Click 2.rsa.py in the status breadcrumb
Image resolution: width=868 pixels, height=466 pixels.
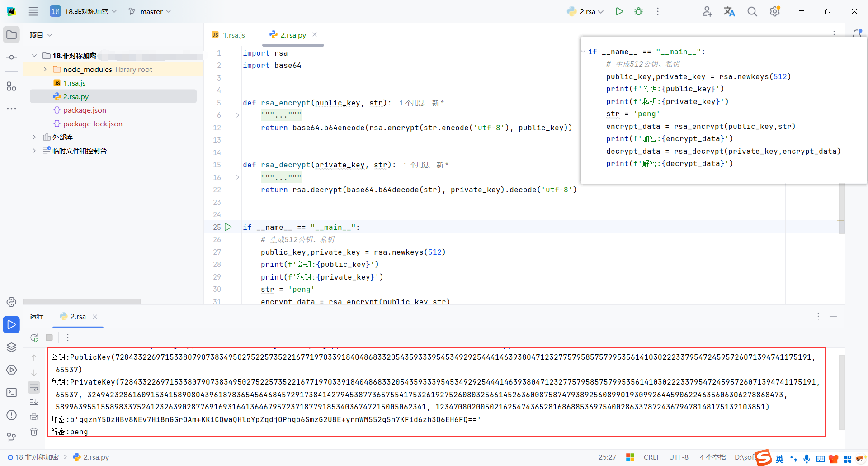(x=91, y=457)
